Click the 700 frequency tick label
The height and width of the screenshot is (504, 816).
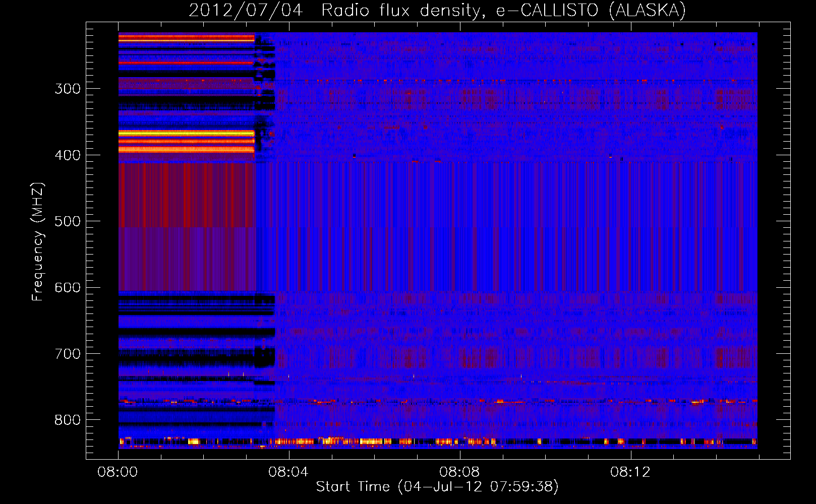tap(68, 354)
